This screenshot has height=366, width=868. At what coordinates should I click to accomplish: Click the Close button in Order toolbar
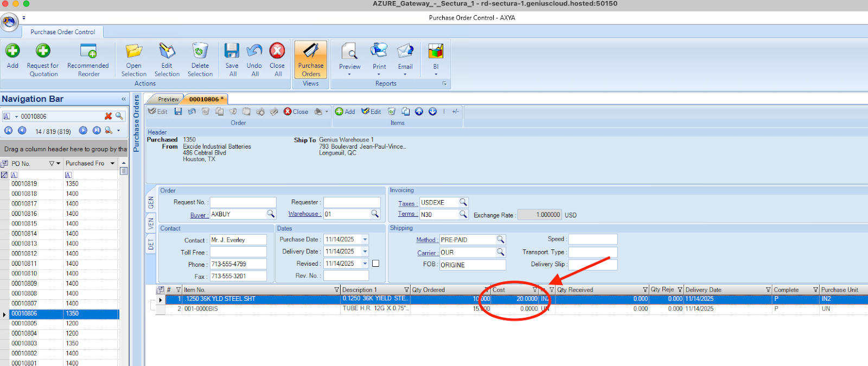click(x=296, y=112)
